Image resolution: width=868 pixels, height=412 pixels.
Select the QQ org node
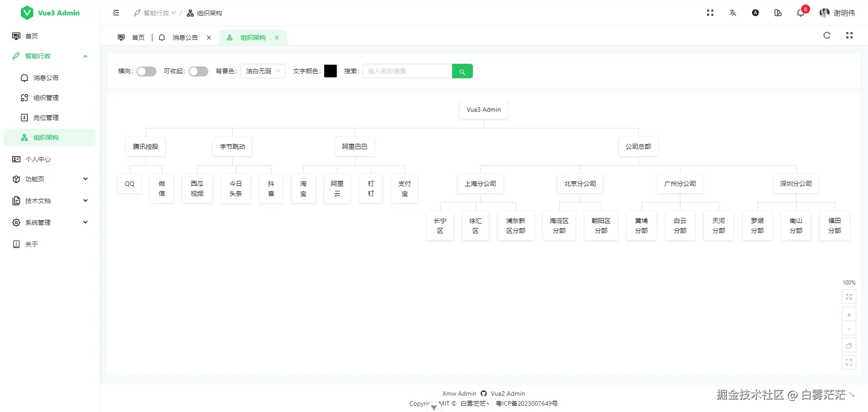[130, 184]
